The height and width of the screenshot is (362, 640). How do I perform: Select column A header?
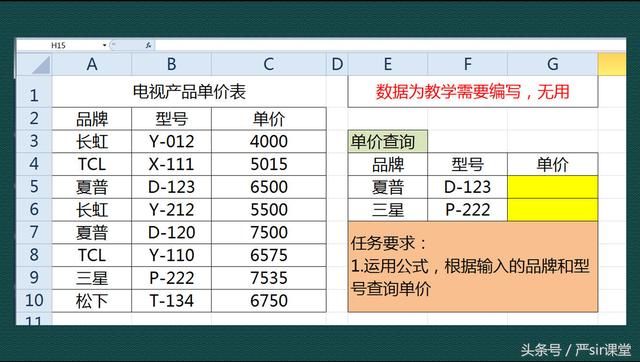click(x=92, y=64)
